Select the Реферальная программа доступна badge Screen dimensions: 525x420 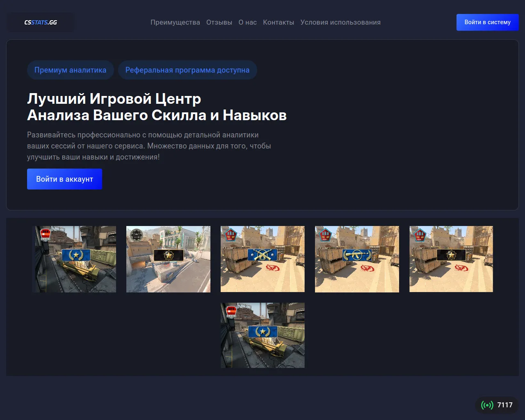pos(187,70)
